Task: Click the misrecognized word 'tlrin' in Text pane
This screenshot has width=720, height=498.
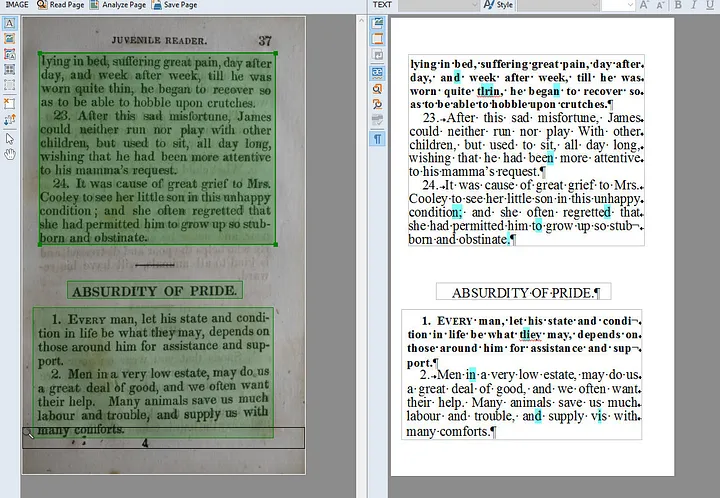Action: 489,91
